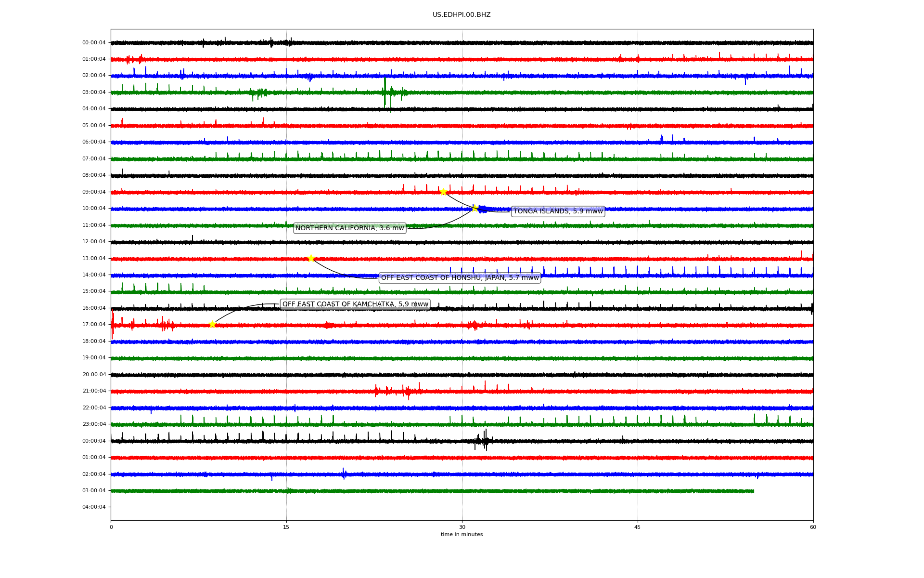924x578 pixels.
Task: Click the 45 tick label on x-axis
Action: click(x=638, y=527)
